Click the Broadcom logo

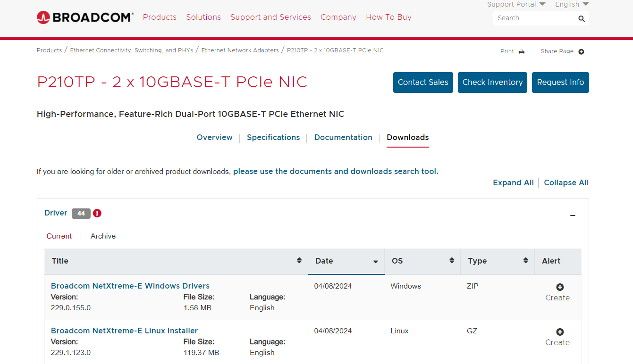click(85, 17)
